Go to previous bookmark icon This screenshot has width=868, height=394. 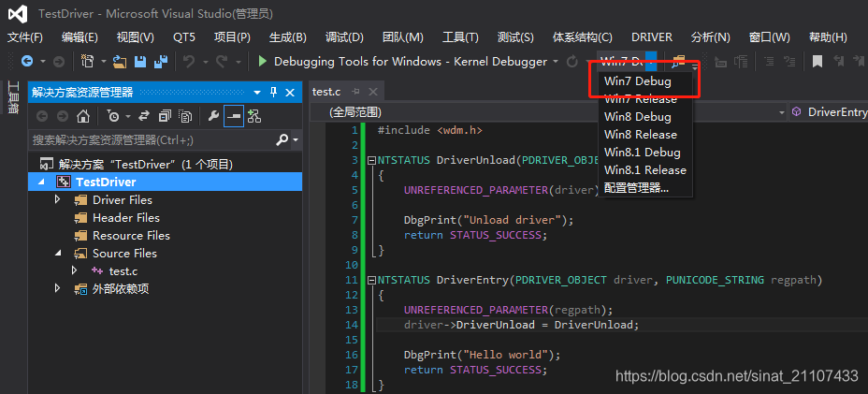(x=839, y=62)
